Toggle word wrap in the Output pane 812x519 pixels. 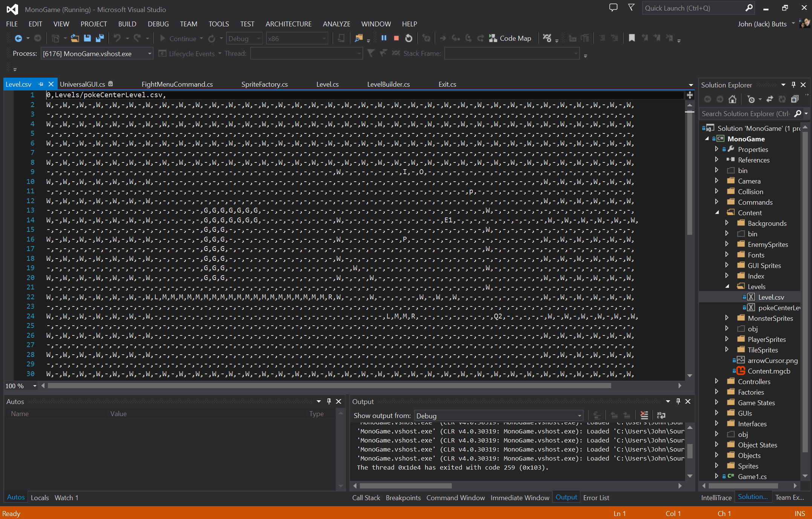click(x=661, y=415)
